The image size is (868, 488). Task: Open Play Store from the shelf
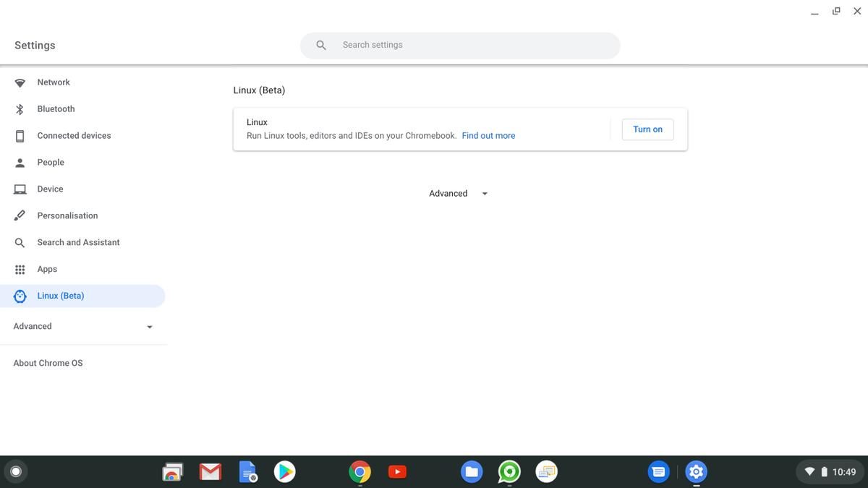(285, 472)
